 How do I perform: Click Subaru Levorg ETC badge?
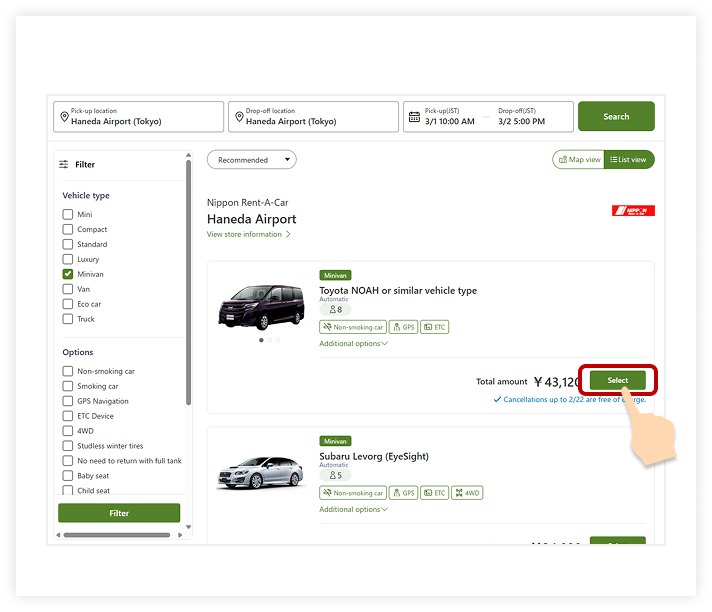(x=435, y=493)
